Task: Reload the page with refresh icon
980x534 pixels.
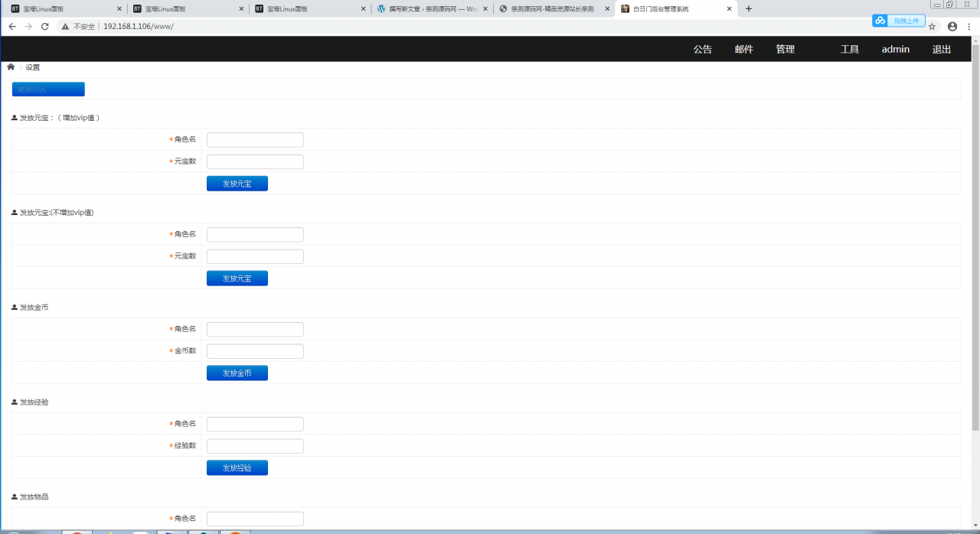Action: coord(45,26)
